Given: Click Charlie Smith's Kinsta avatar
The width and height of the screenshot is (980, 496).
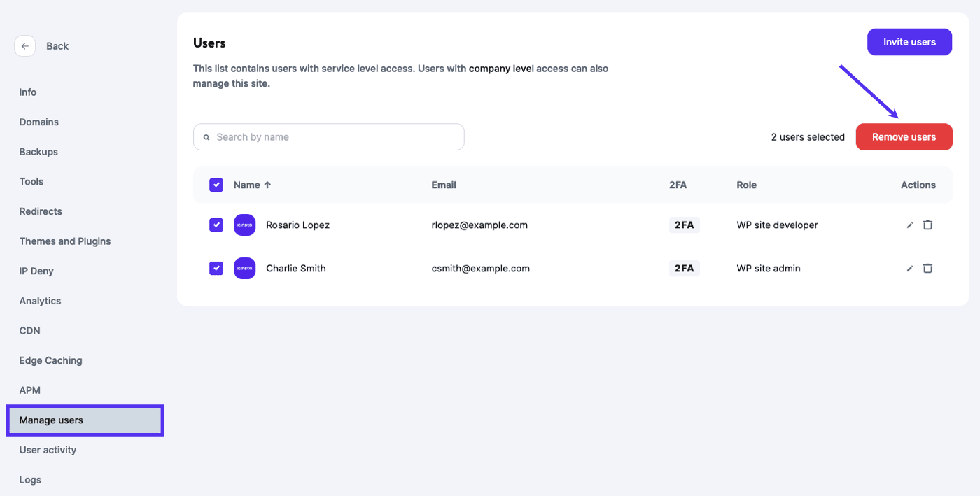Looking at the screenshot, I should coord(244,269).
